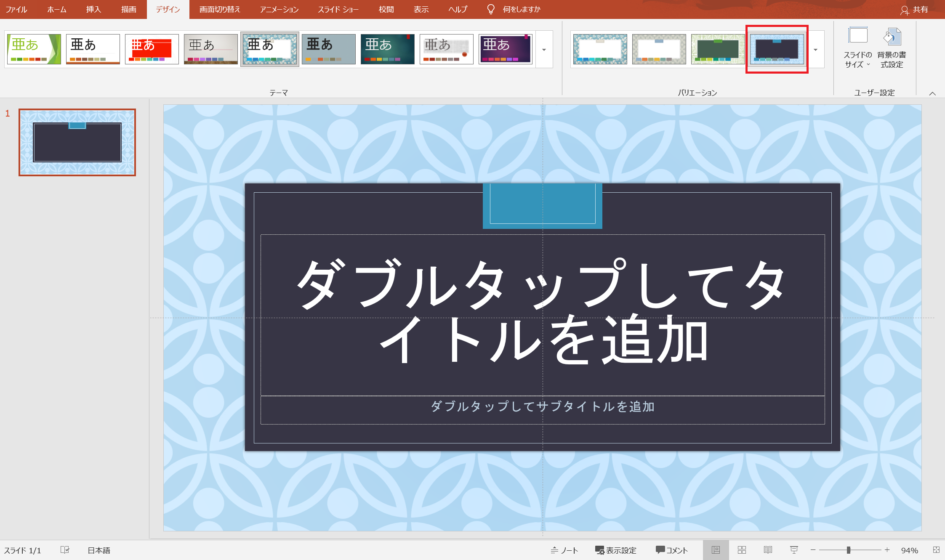Open the スライドのサイズ menu
The width and height of the screenshot is (945, 560).
(x=858, y=48)
